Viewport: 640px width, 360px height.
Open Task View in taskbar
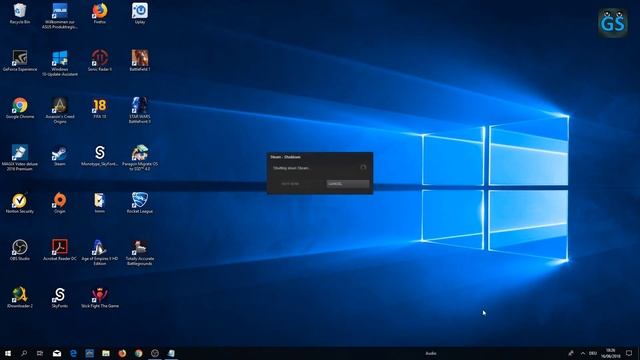click(x=40, y=353)
